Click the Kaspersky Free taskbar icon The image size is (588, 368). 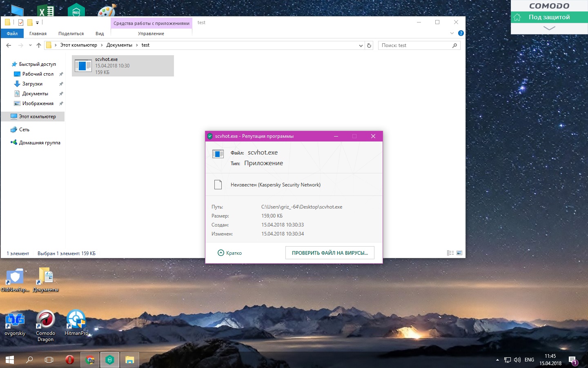pyautogui.click(x=109, y=360)
